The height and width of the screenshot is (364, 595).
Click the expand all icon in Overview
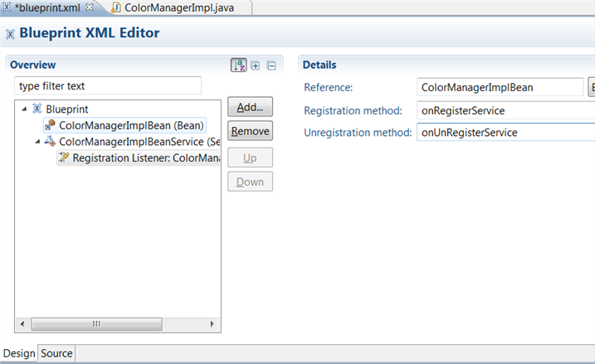tap(256, 65)
